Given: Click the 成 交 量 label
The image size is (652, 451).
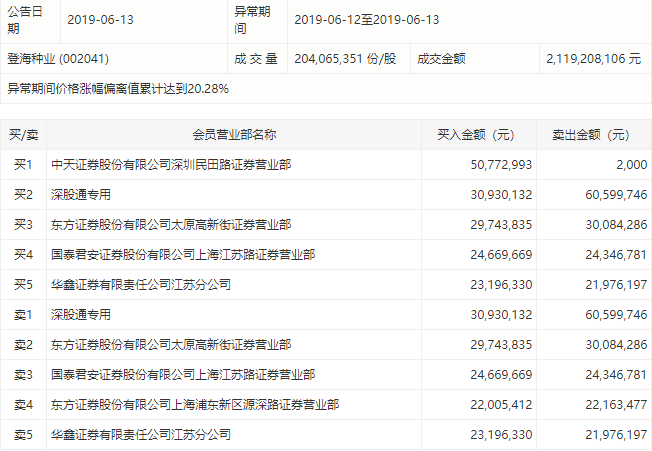Looking at the screenshot, I should pyautogui.click(x=255, y=59).
